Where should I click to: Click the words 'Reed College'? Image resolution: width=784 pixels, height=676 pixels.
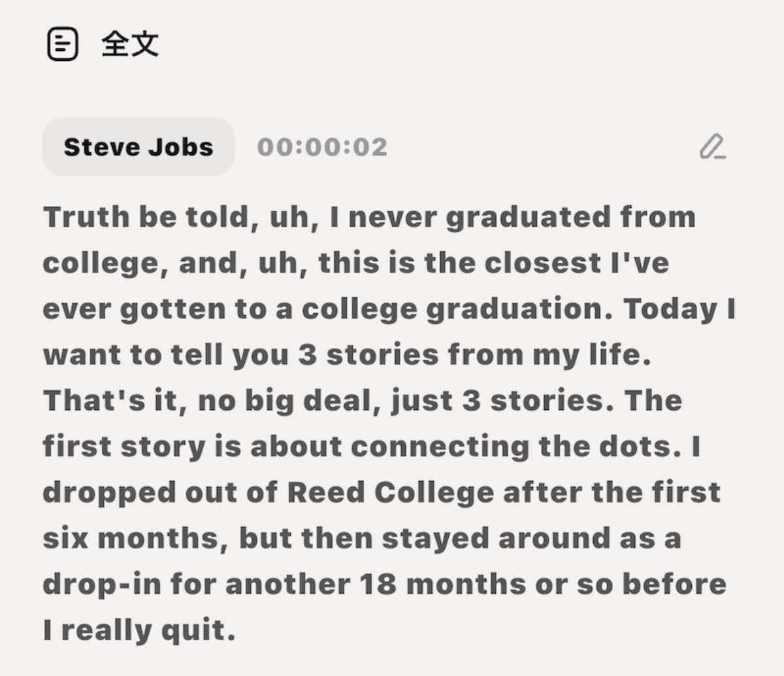[391, 492]
